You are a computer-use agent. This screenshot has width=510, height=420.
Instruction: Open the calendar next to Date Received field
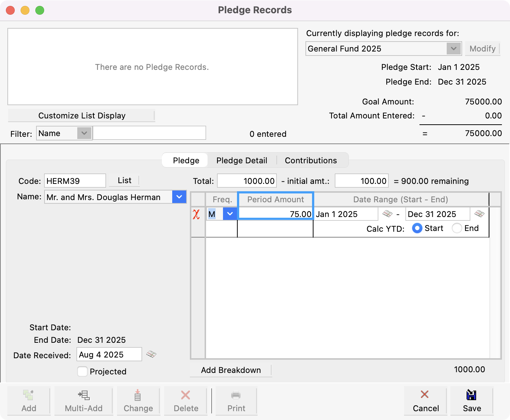tap(152, 354)
